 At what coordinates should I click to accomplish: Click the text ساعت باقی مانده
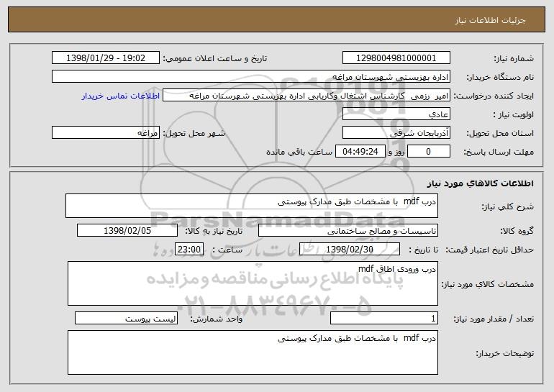coord(299,152)
